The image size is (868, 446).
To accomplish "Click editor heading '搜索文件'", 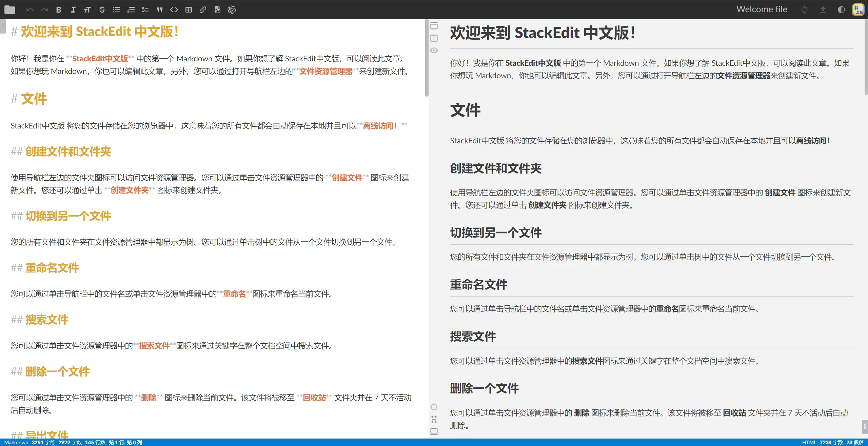I will 47,320.
